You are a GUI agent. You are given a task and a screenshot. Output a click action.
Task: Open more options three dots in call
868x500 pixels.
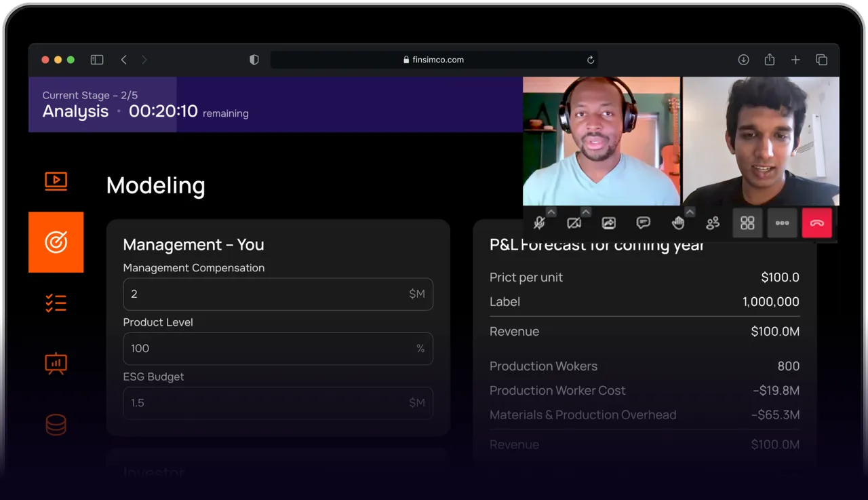click(782, 223)
